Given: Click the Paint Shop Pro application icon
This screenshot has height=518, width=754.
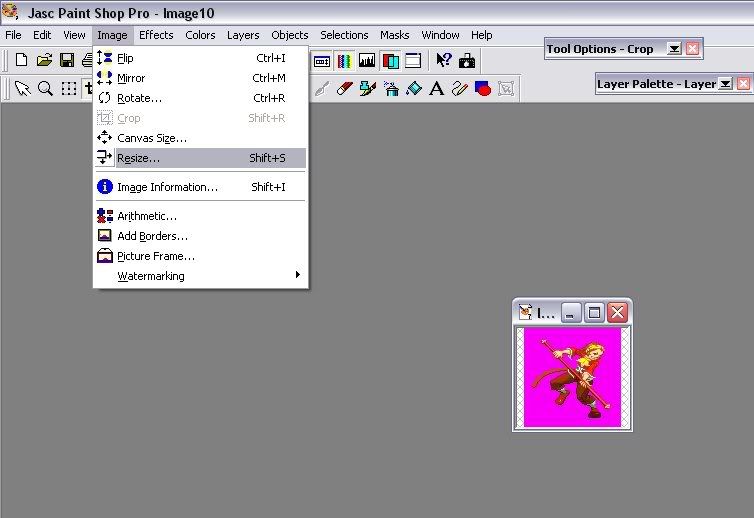Looking at the screenshot, I should tap(10, 12).
